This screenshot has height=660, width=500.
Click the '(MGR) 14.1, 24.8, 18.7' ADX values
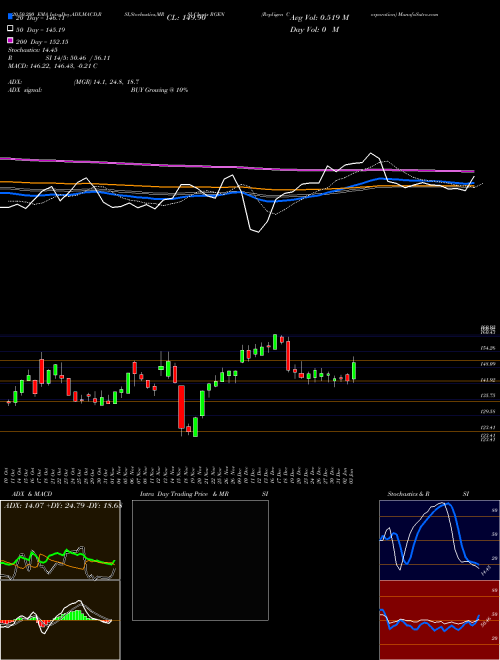coord(106,82)
